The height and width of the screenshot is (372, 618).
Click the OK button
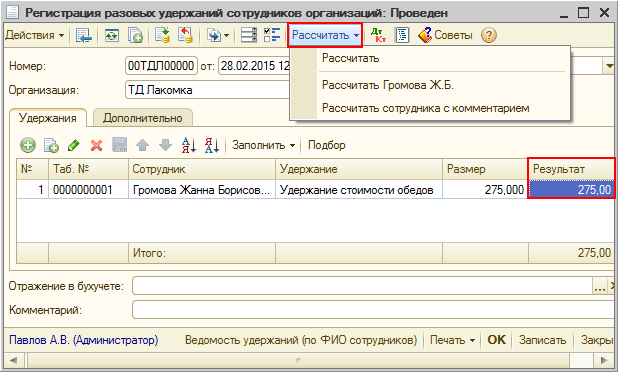496,340
